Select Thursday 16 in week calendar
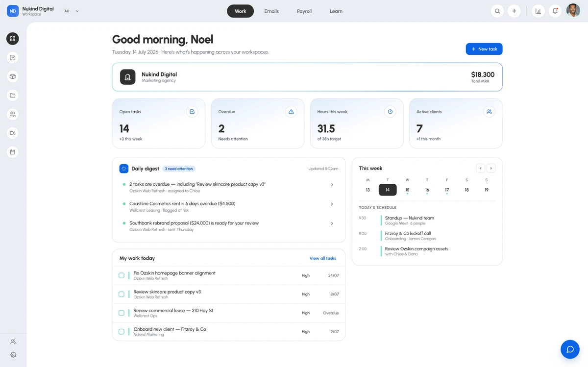This screenshot has width=588, height=367. coord(427,190)
